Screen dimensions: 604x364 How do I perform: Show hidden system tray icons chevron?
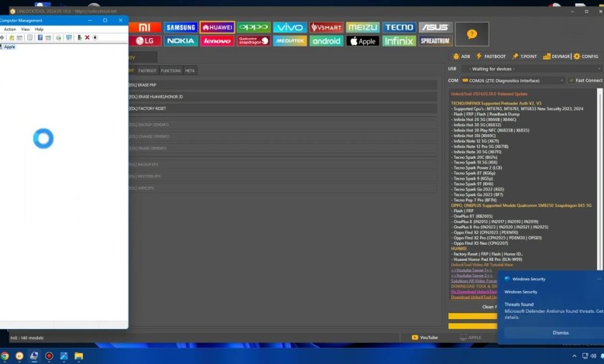575,356
